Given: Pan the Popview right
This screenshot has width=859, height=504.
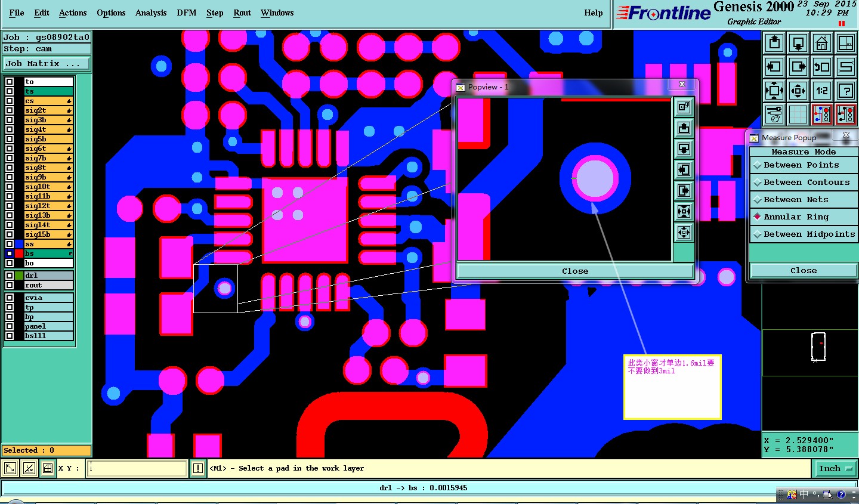Looking at the screenshot, I should tap(684, 190).
